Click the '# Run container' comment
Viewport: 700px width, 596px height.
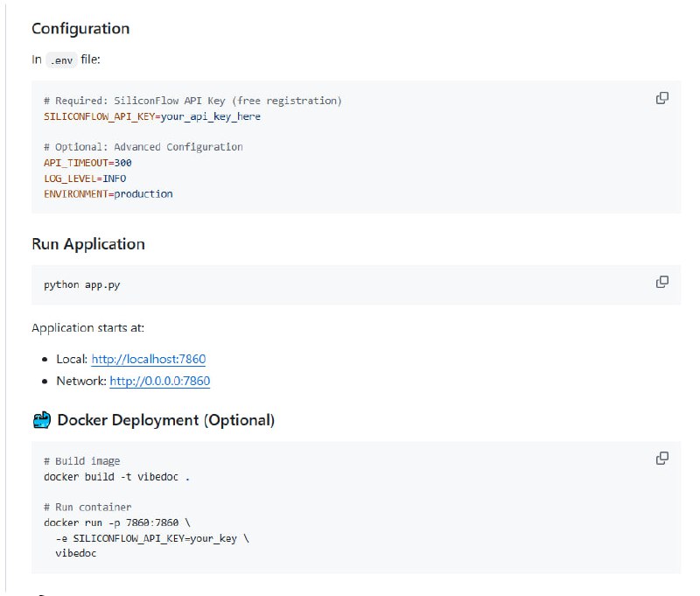pyautogui.click(x=87, y=508)
